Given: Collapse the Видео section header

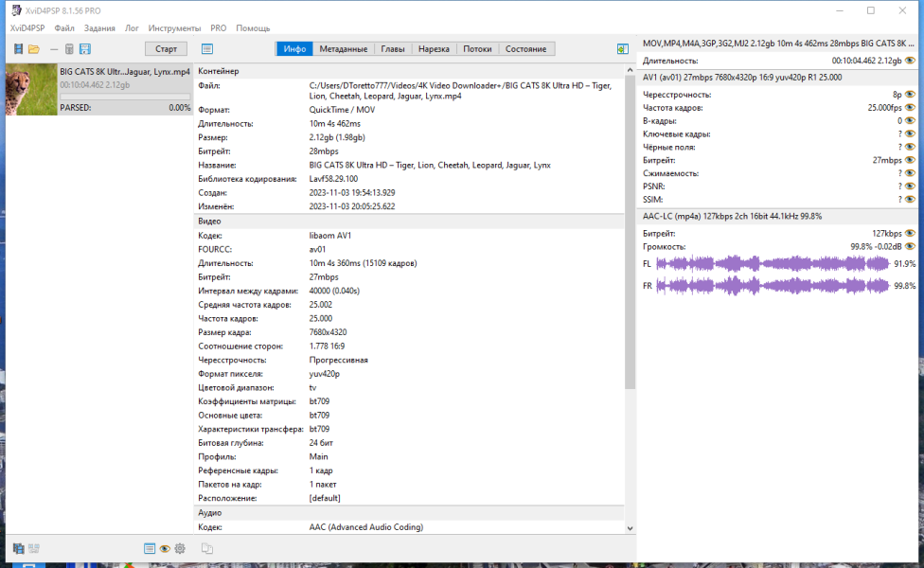Looking at the screenshot, I should [x=409, y=221].
